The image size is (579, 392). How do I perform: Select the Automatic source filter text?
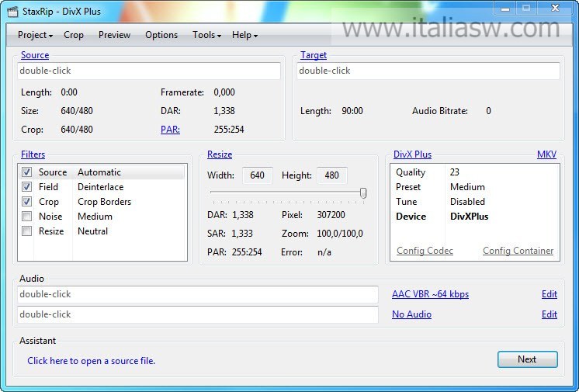pyautogui.click(x=99, y=172)
